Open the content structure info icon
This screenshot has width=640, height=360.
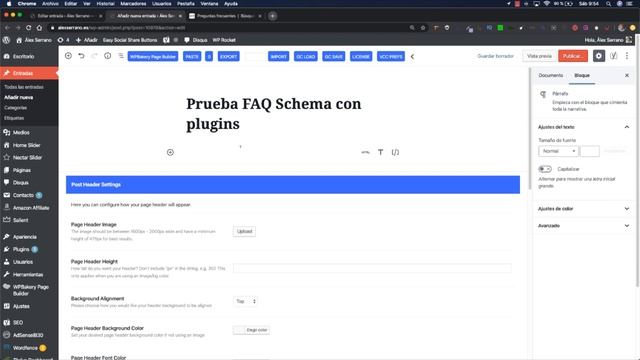(x=107, y=56)
